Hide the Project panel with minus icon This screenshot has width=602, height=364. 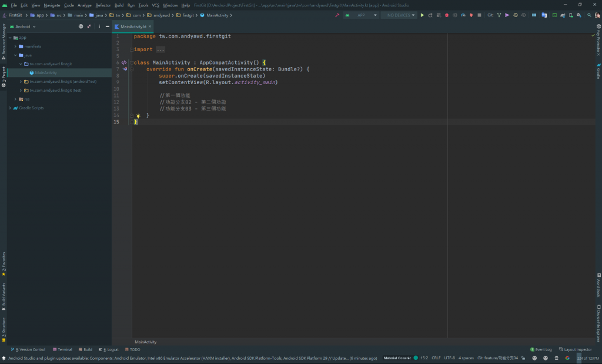point(108,26)
